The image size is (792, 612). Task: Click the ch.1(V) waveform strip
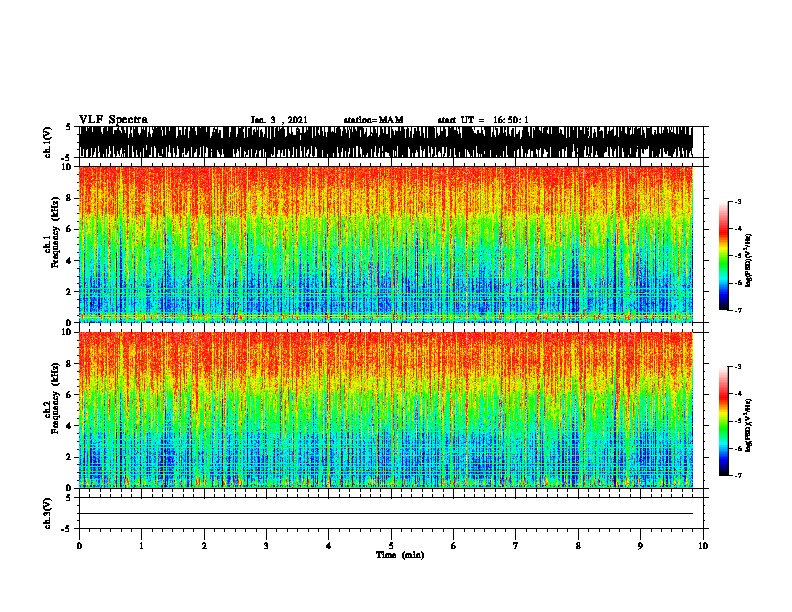(386, 142)
